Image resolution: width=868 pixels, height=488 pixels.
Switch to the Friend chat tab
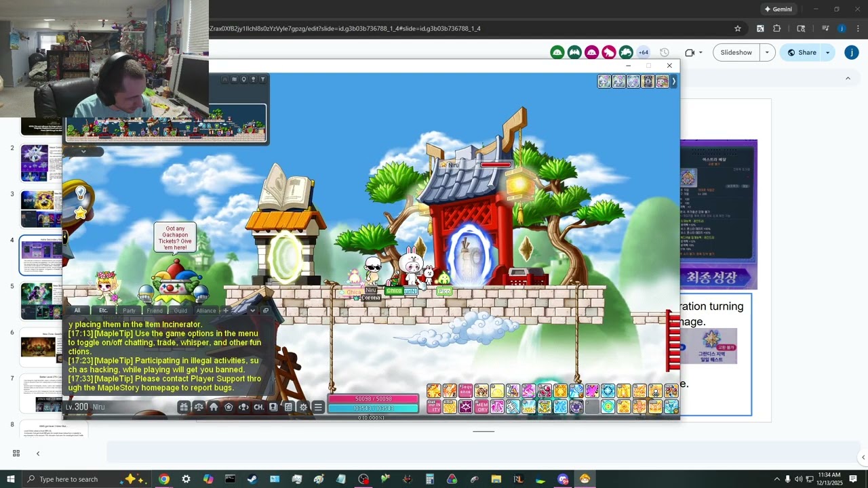(155, 310)
